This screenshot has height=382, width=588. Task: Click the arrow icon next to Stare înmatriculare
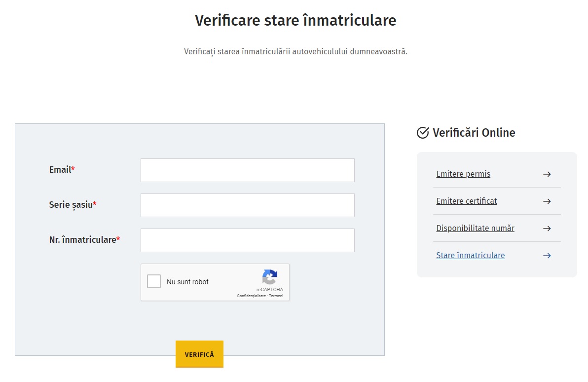pyautogui.click(x=547, y=255)
